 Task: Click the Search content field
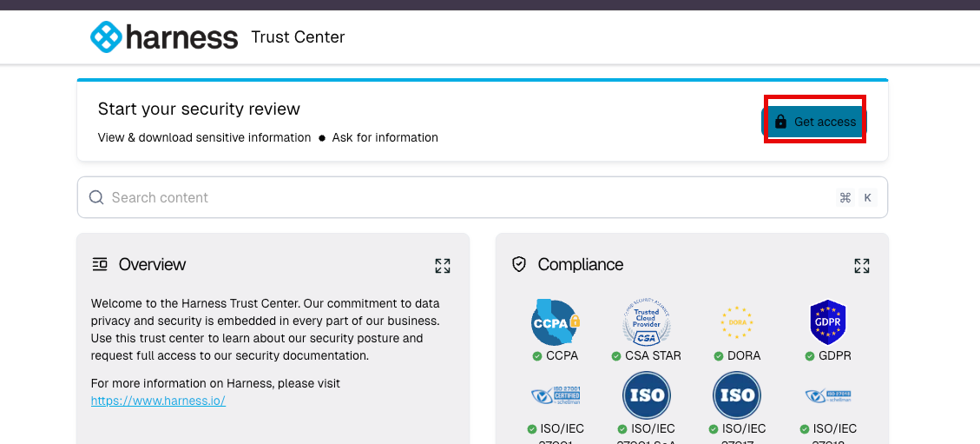(469, 198)
